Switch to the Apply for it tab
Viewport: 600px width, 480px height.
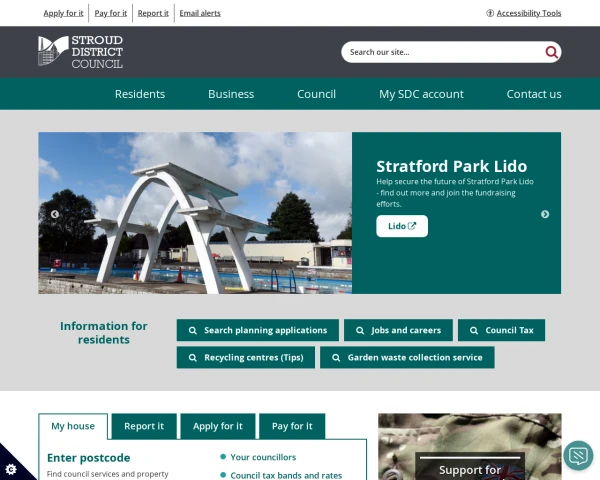(218, 426)
